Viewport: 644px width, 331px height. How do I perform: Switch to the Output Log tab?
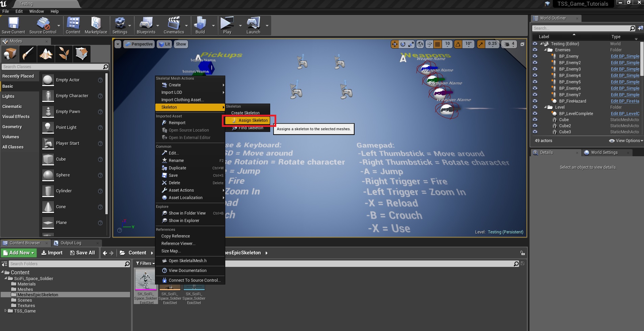tap(71, 243)
